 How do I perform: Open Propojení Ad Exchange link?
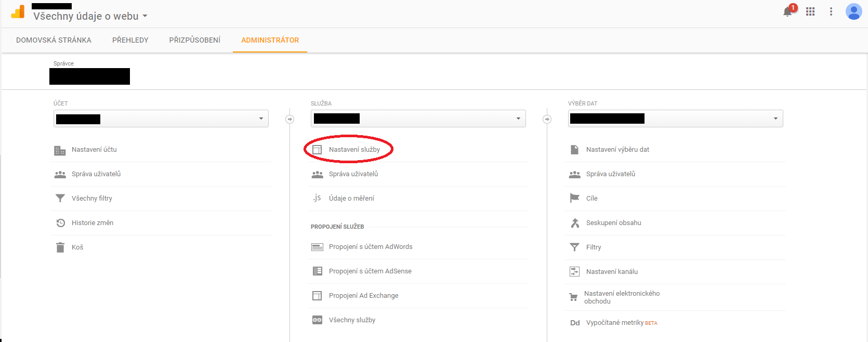pos(364,296)
